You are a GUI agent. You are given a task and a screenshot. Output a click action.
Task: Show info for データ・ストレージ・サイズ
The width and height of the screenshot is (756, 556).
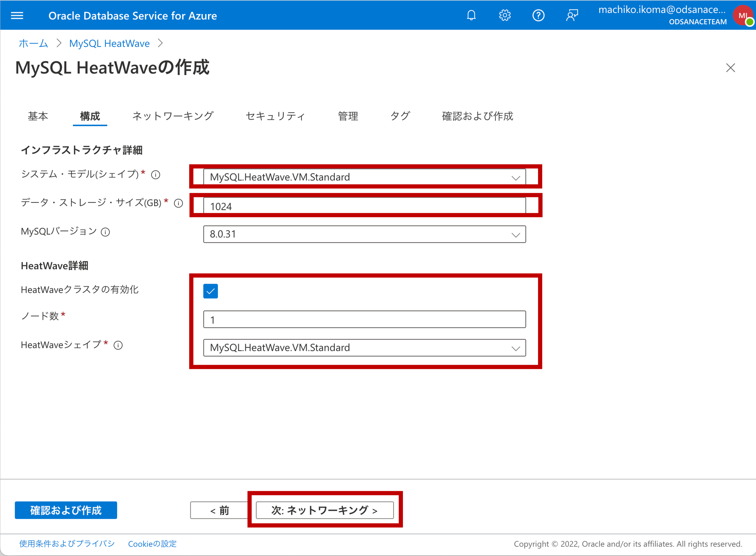[x=178, y=203]
